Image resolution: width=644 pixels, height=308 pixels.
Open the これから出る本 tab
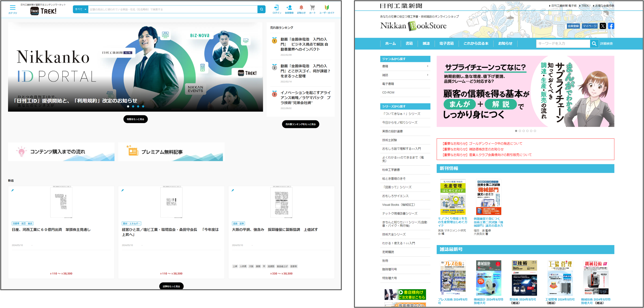click(476, 43)
